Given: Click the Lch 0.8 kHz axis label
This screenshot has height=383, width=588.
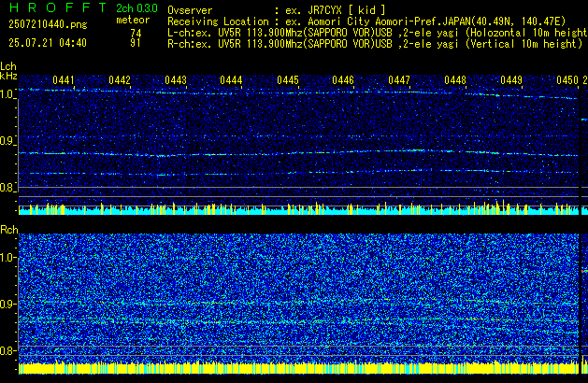Looking at the screenshot, I should point(7,188).
